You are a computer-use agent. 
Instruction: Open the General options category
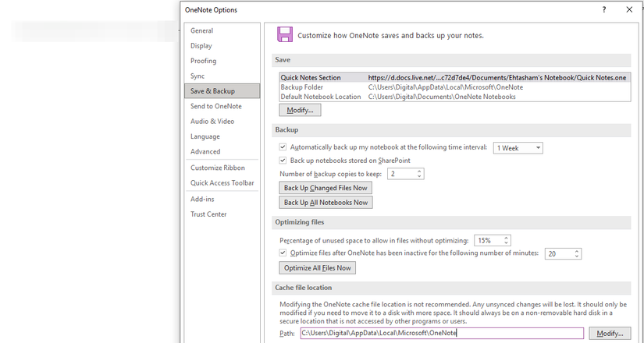tap(222, 30)
